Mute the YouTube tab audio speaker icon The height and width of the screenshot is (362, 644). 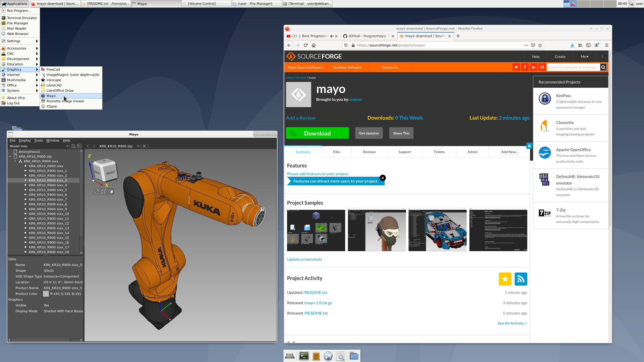pos(332,36)
